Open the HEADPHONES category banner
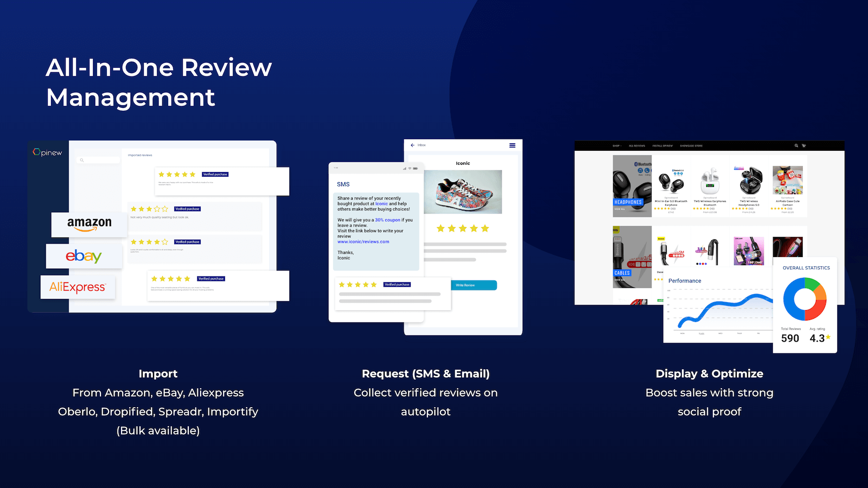Viewport: 868px width, 488px height. tap(633, 186)
